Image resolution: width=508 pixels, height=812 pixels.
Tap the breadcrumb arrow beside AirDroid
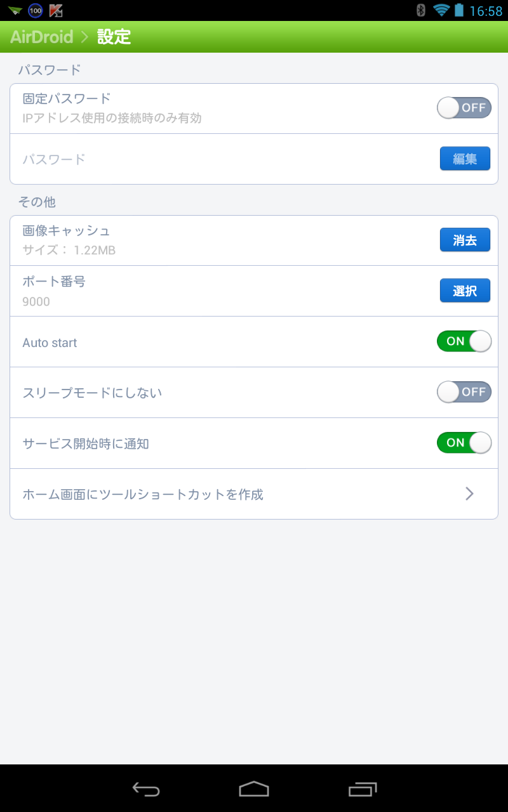click(x=85, y=37)
